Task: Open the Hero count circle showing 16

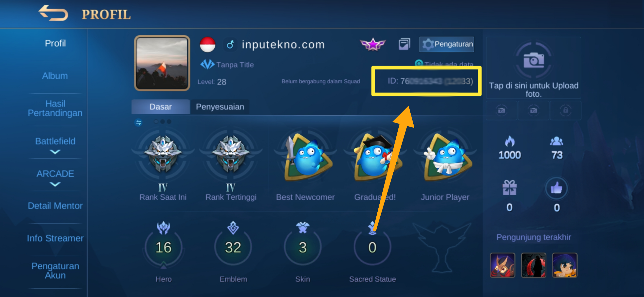Action: pyautogui.click(x=163, y=247)
